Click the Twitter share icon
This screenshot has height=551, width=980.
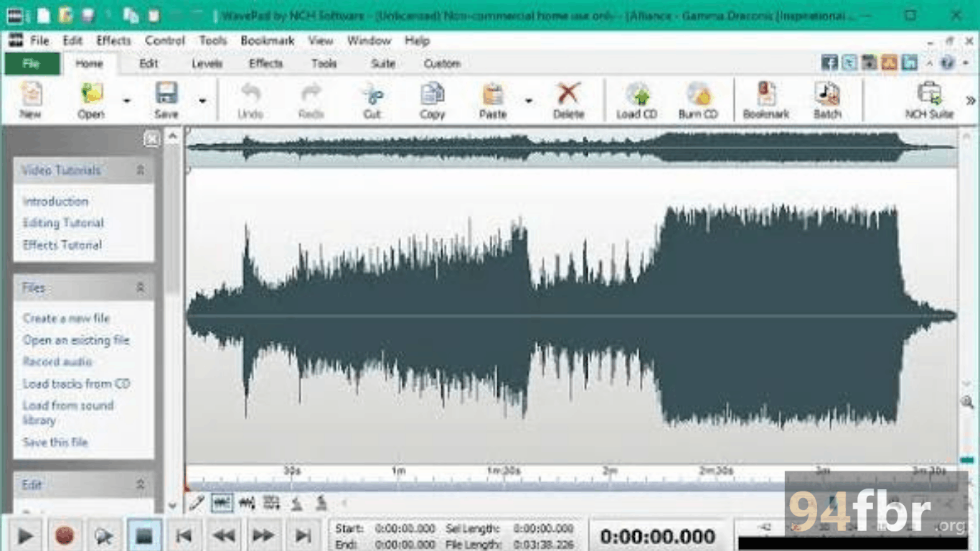(849, 63)
